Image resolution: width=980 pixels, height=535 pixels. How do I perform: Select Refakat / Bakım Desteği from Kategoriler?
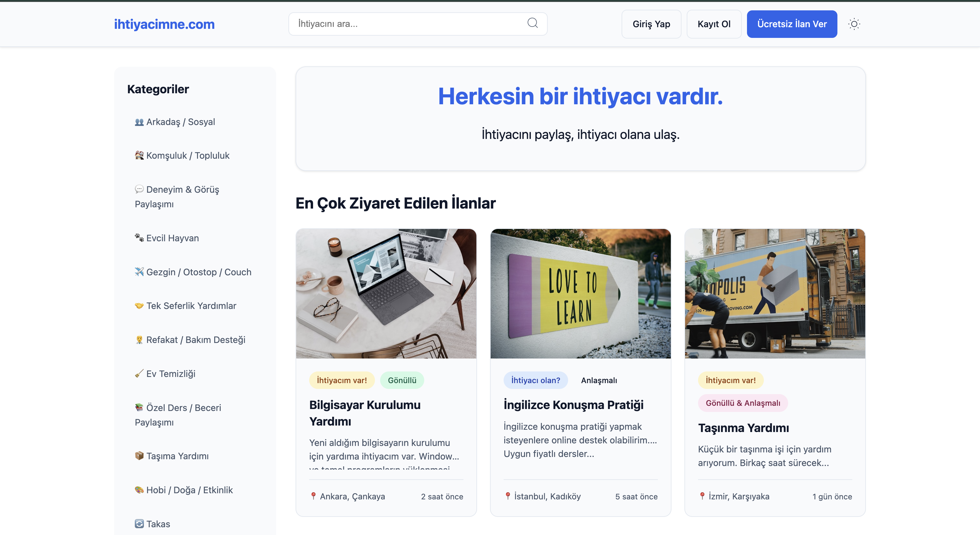click(x=190, y=339)
